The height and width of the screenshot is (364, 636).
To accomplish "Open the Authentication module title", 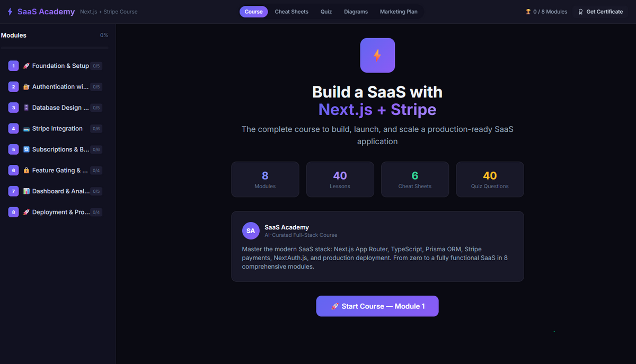I will pyautogui.click(x=60, y=87).
